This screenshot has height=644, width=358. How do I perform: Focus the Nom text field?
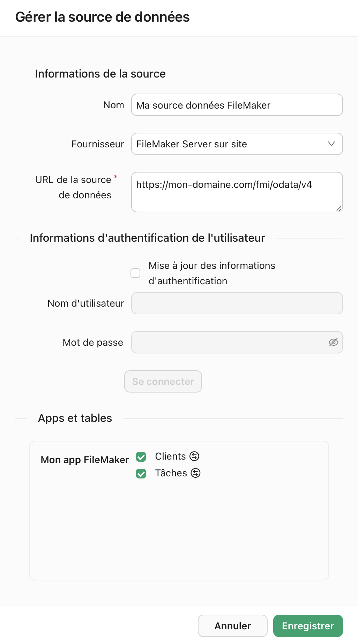click(237, 105)
